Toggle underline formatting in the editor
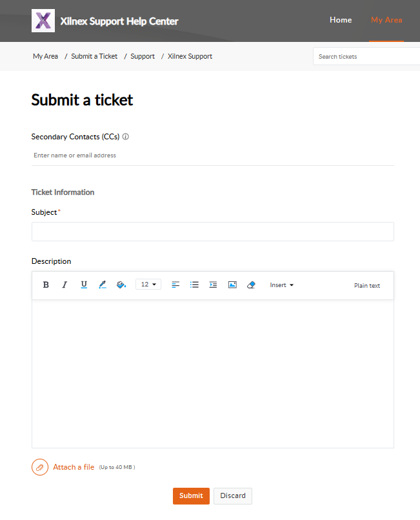 (x=84, y=285)
